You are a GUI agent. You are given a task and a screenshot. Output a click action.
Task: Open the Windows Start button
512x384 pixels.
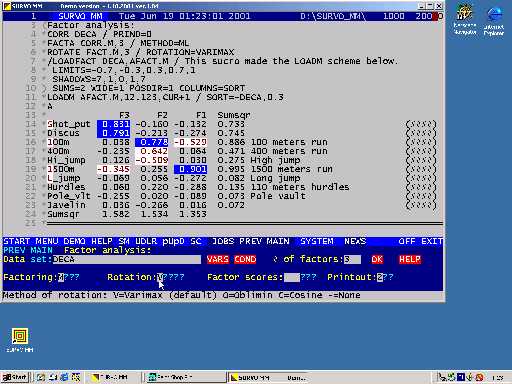15,377
